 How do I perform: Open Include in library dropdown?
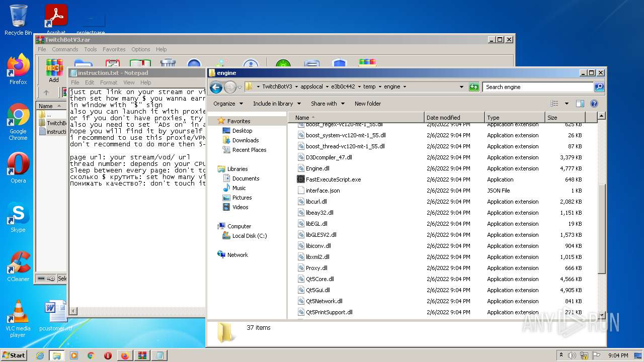tap(277, 104)
